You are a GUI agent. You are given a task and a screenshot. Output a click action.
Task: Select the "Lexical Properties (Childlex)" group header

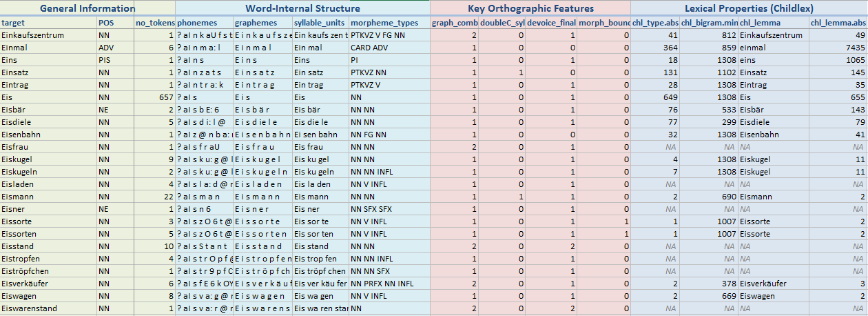749,8
